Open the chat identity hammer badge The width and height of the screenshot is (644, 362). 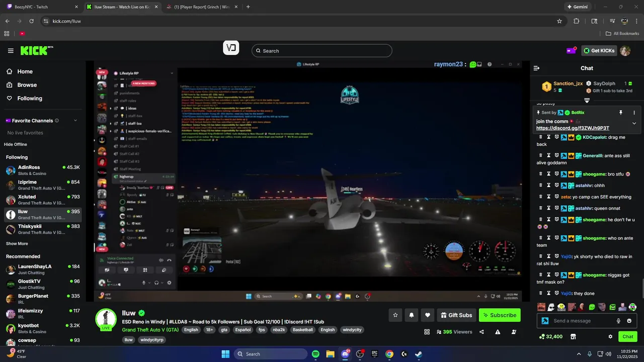[x=545, y=321]
